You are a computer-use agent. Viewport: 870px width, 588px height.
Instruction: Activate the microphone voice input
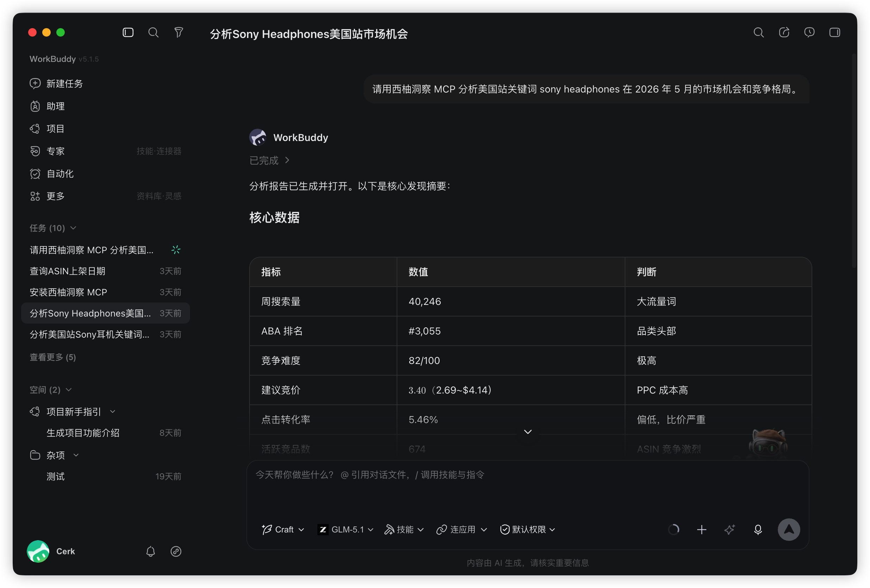758,529
